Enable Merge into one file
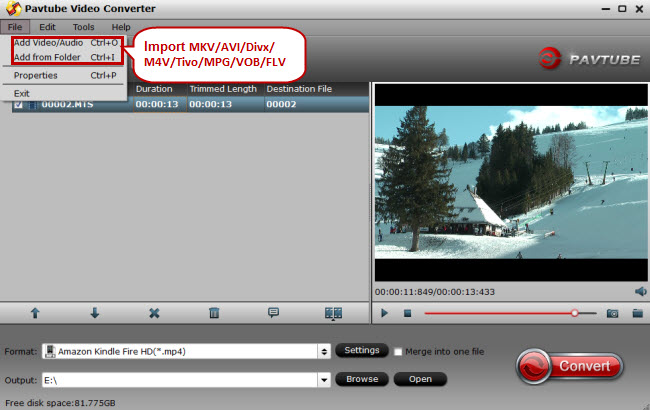 pyautogui.click(x=398, y=352)
